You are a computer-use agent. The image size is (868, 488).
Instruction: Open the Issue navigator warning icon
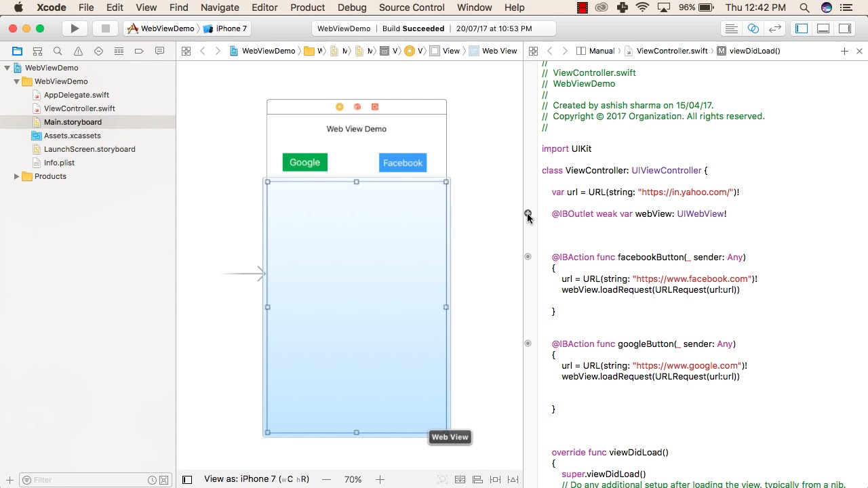[78, 51]
